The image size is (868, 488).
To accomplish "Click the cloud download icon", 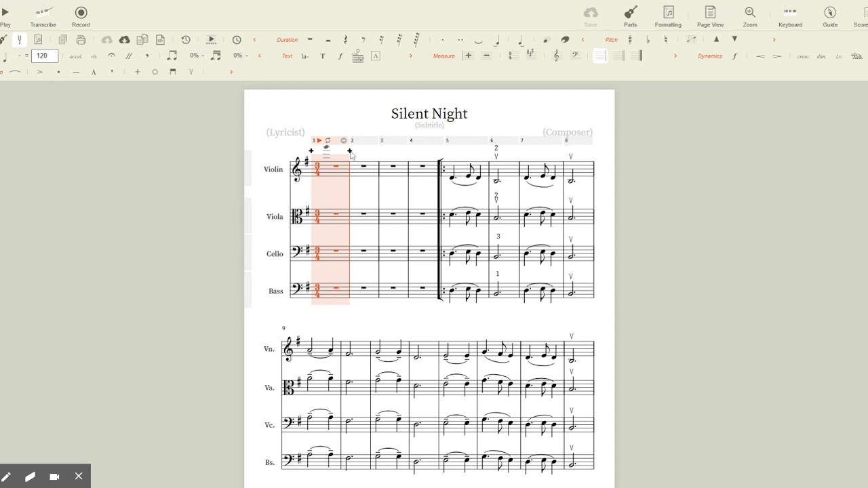I will coord(124,40).
